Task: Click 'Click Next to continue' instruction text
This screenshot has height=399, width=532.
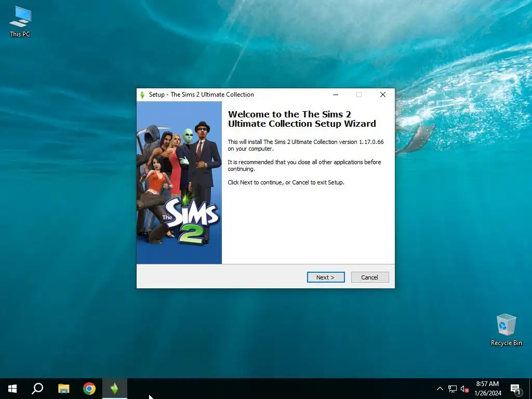Action: click(x=286, y=182)
